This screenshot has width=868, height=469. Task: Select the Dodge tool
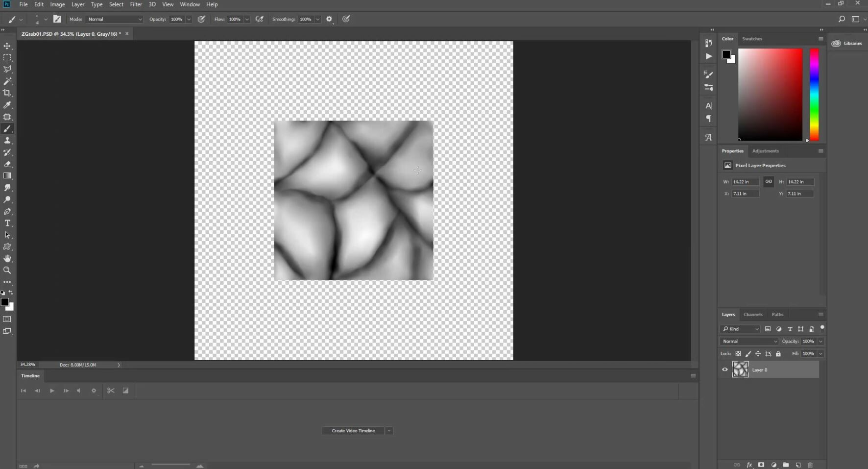[7, 199]
